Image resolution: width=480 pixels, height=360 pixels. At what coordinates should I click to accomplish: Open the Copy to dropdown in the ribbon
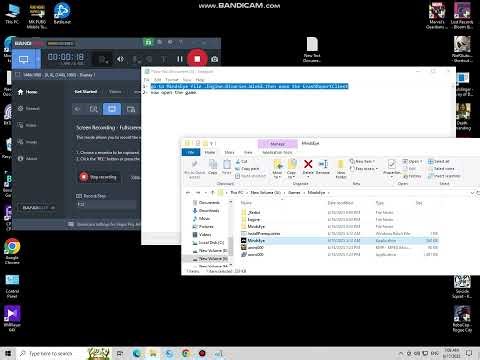[291, 169]
